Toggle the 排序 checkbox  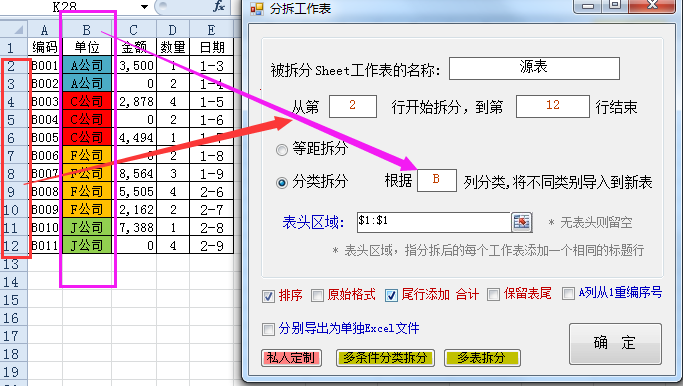click(268, 296)
